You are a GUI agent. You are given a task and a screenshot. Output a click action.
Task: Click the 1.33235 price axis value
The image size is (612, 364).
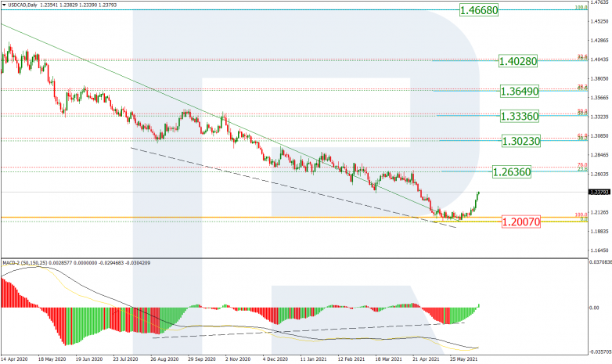coord(599,117)
